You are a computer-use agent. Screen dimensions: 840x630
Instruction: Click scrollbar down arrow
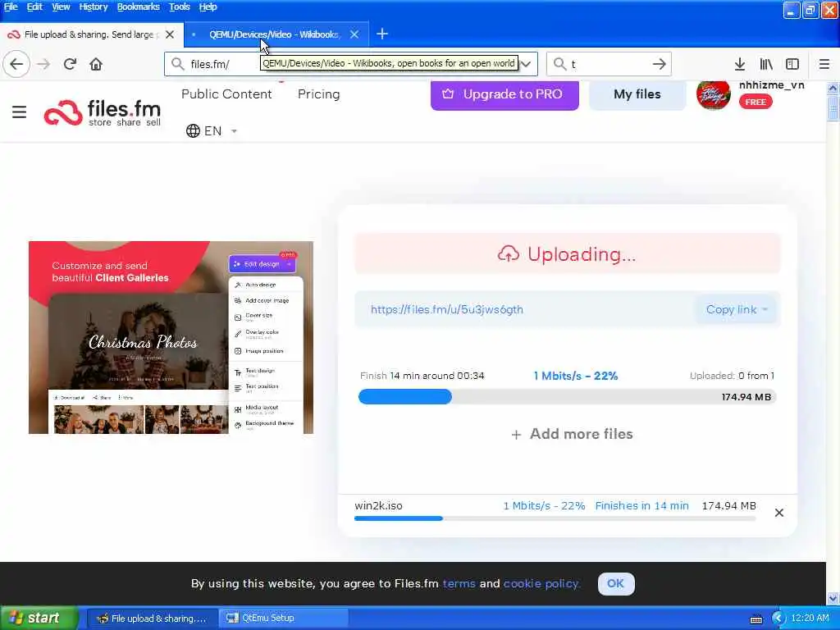click(833, 598)
